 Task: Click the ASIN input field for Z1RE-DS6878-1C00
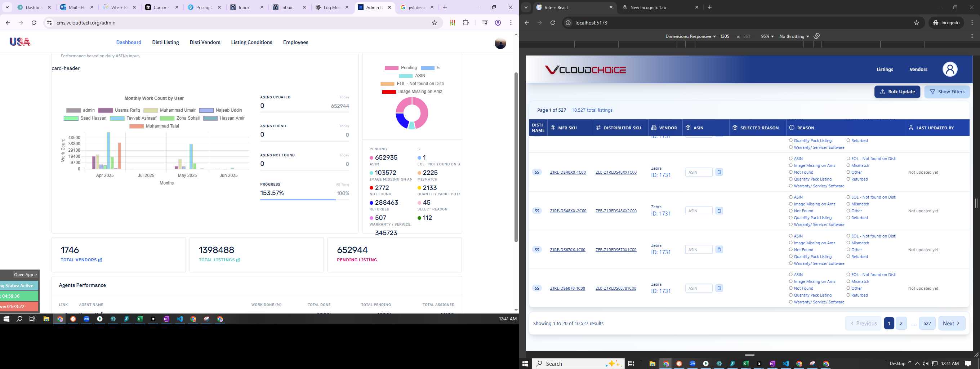point(699,288)
